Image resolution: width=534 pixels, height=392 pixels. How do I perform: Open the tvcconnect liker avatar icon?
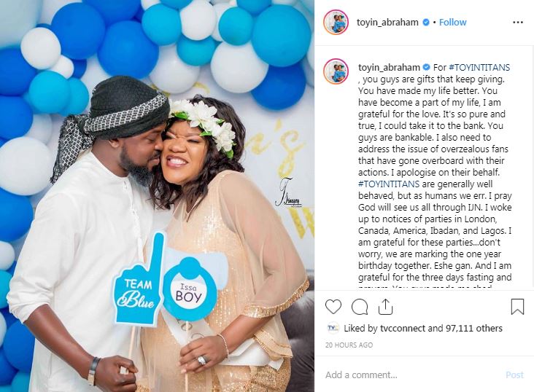tap(333, 328)
